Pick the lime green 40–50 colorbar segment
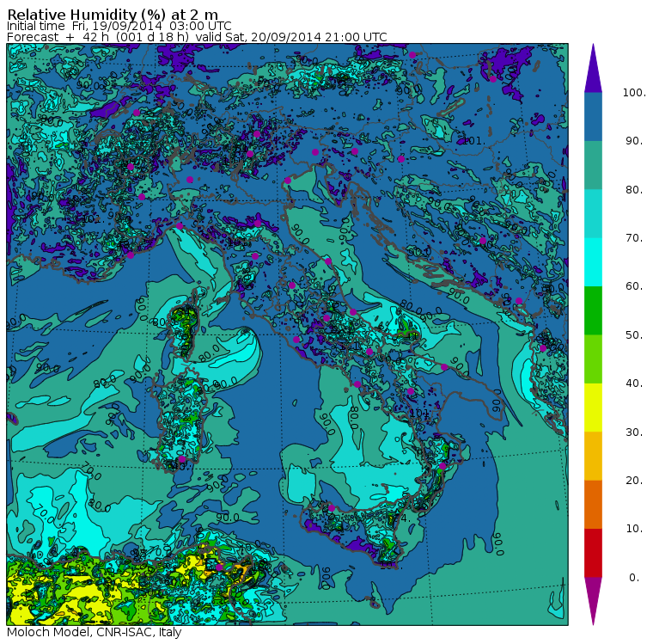The height and width of the screenshot is (644, 653). 593,359
